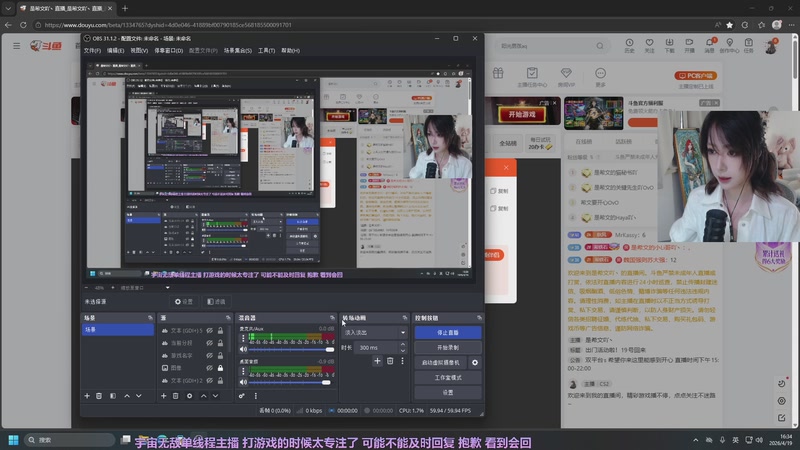Open OBS 文件(F) menu
The height and width of the screenshot is (450, 800).
click(x=92, y=51)
